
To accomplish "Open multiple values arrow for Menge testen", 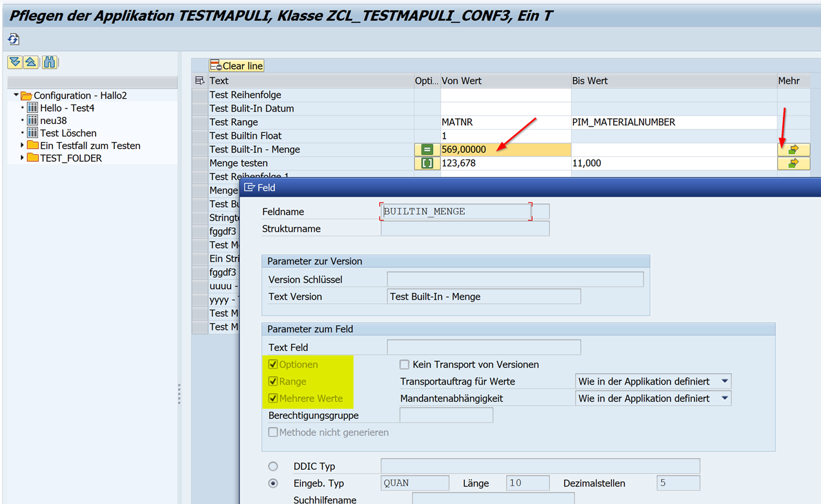I will click(x=793, y=163).
